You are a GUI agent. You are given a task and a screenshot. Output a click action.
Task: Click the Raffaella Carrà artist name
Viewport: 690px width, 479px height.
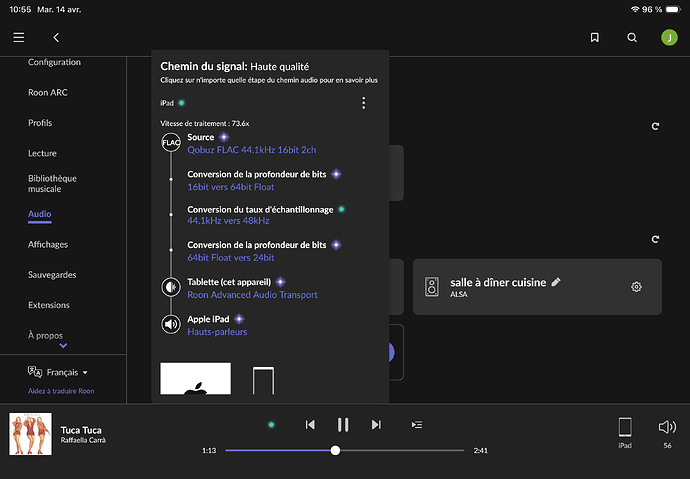(83, 440)
